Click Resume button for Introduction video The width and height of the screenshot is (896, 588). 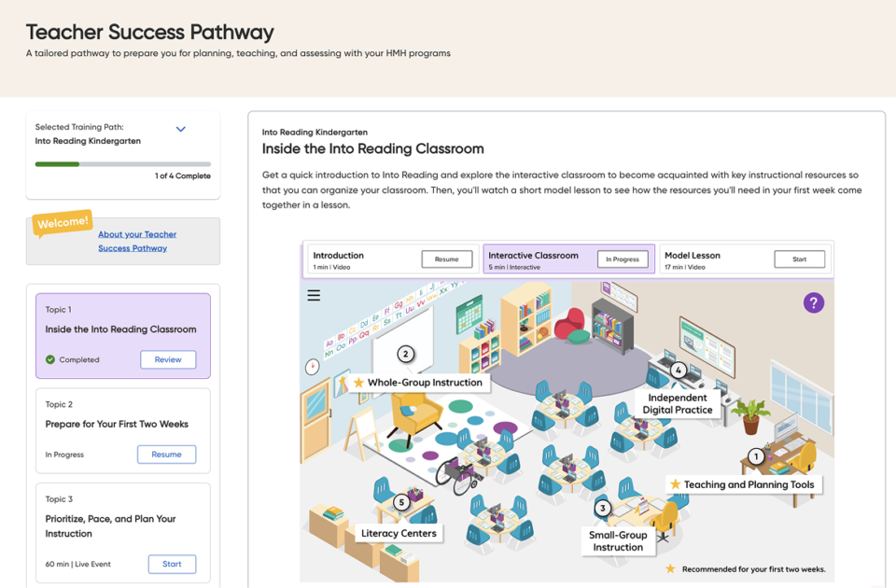click(x=446, y=259)
